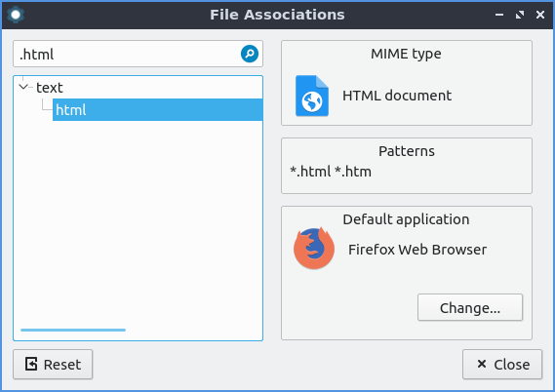This screenshot has width=555, height=392.
Task: Click the Firefox Web Browser application name
Action: tap(417, 250)
